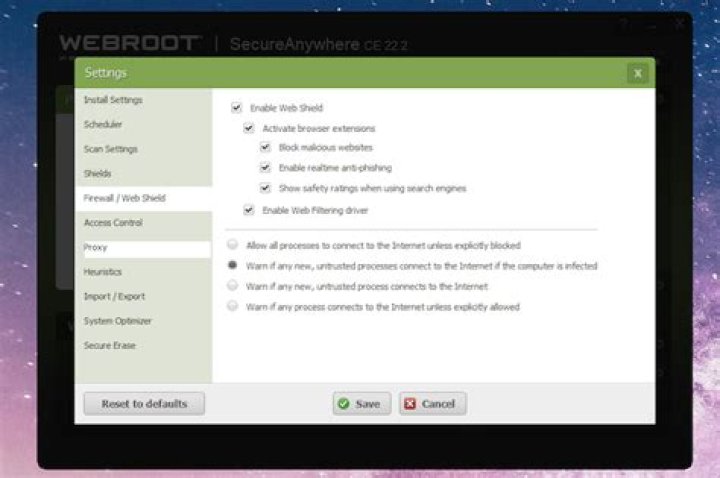Viewport: 720px width, 478px height.
Task: Disable Enable realtime anti-phishing checkbox
Action: pyautogui.click(x=265, y=168)
